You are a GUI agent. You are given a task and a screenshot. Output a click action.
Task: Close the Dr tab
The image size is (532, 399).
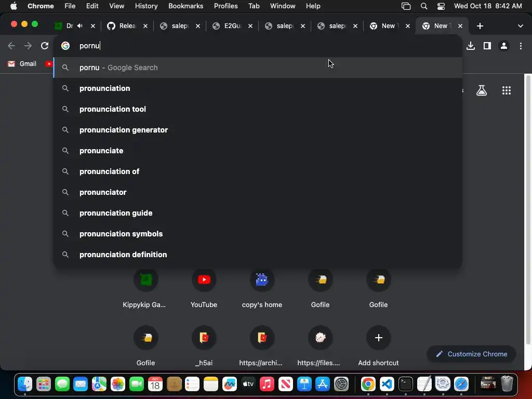pyautogui.click(x=92, y=26)
